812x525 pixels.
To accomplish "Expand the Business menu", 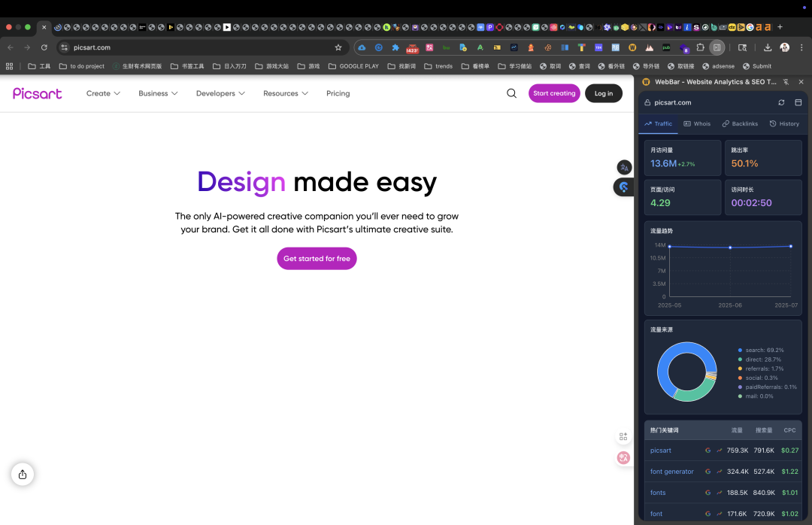I will (x=158, y=93).
